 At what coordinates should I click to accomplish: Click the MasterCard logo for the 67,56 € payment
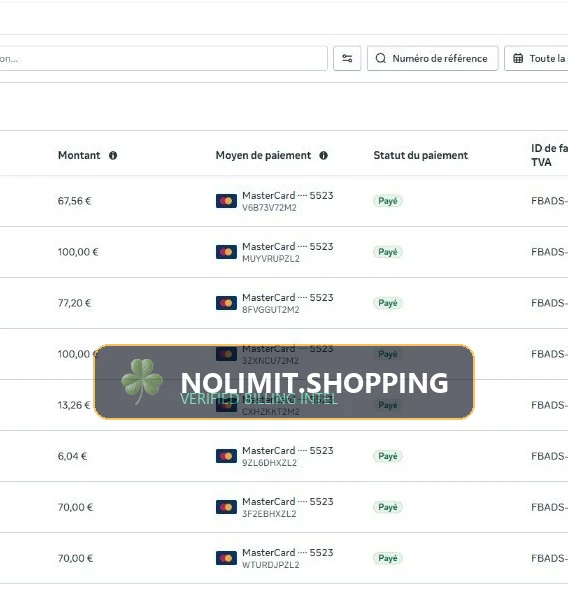tap(226, 201)
